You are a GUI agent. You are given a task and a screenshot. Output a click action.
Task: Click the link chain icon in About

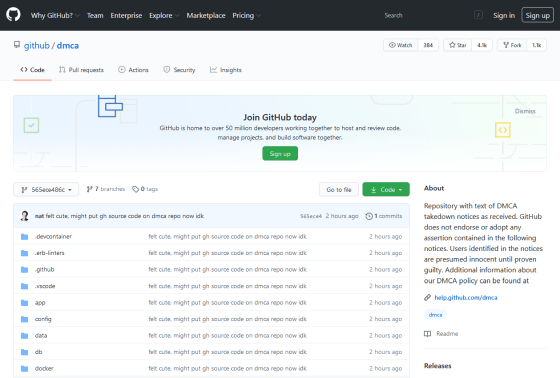click(x=427, y=297)
